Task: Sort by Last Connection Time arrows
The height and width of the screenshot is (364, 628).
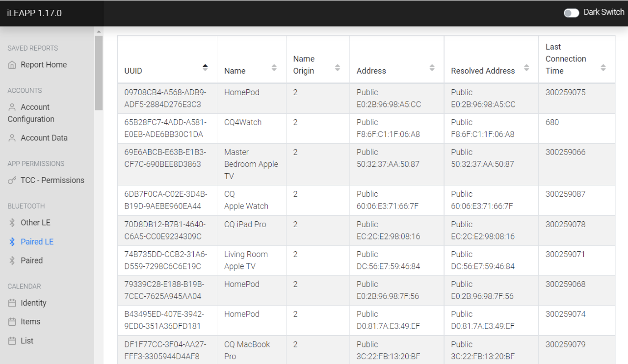Action: click(603, 68)
